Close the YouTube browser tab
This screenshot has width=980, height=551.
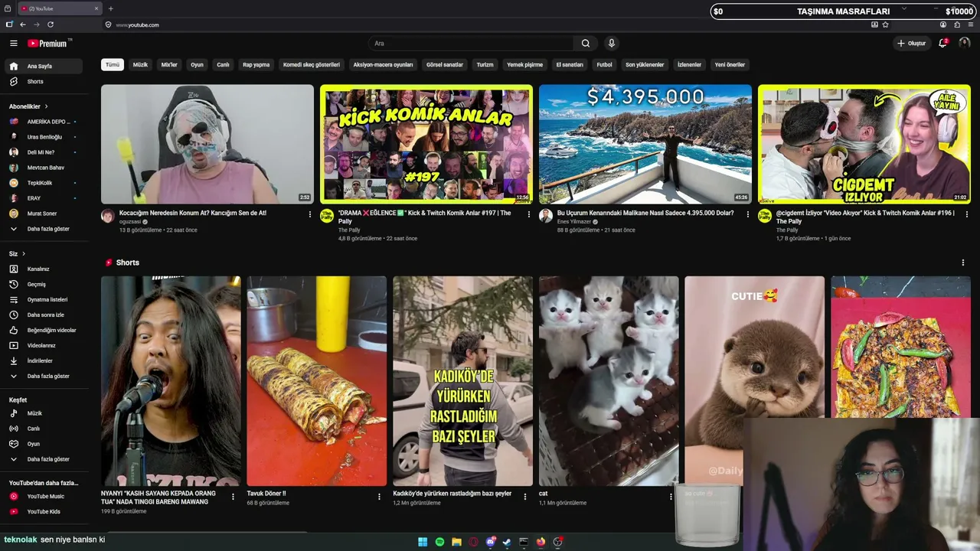pyautogui.click(x=96, y=8)
